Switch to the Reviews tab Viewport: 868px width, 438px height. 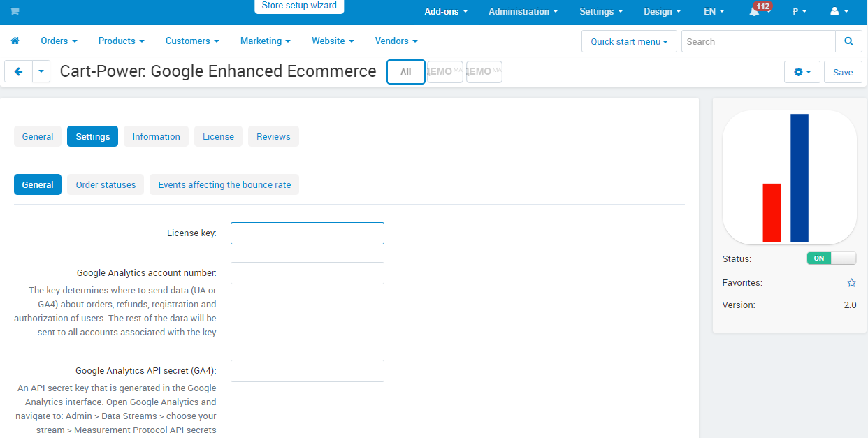pyautogui.click(x=273, y=136)
